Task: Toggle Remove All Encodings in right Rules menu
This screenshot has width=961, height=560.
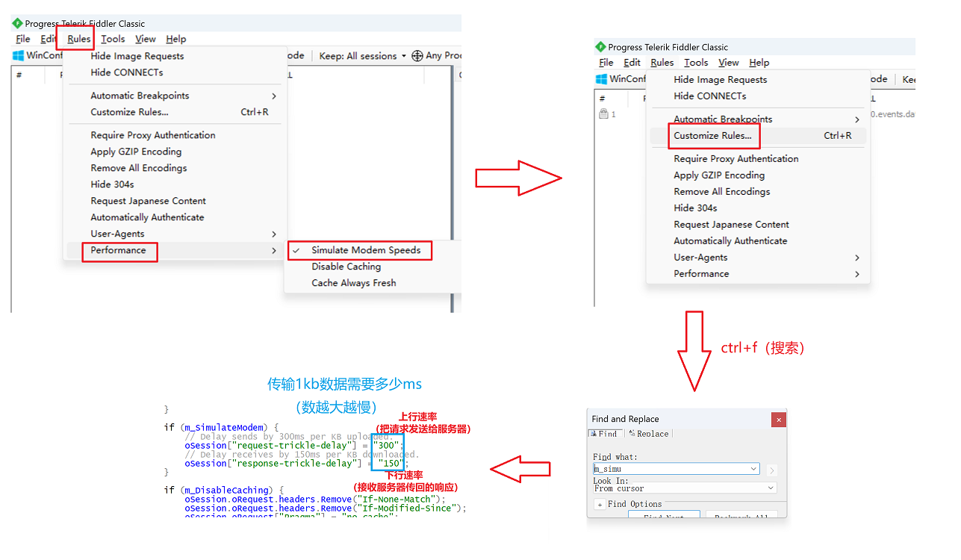Action: pos(721,192)
